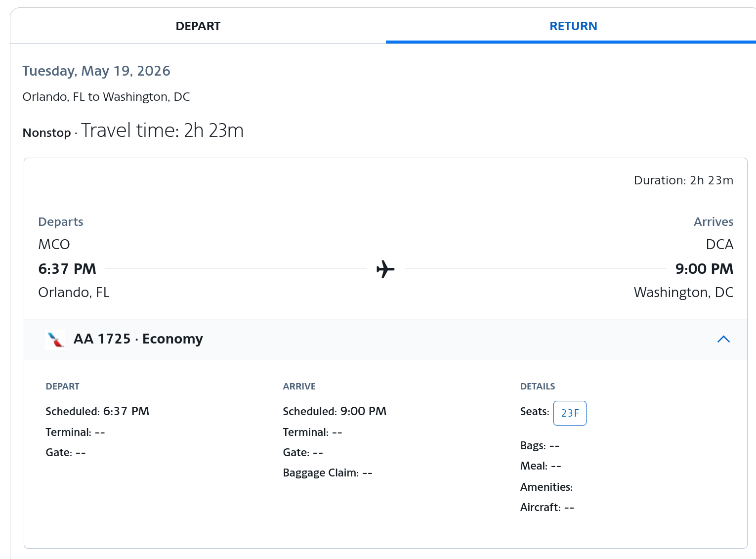
Task: Click the Aircraft field in Details
Action: click(x=546, y=508)
